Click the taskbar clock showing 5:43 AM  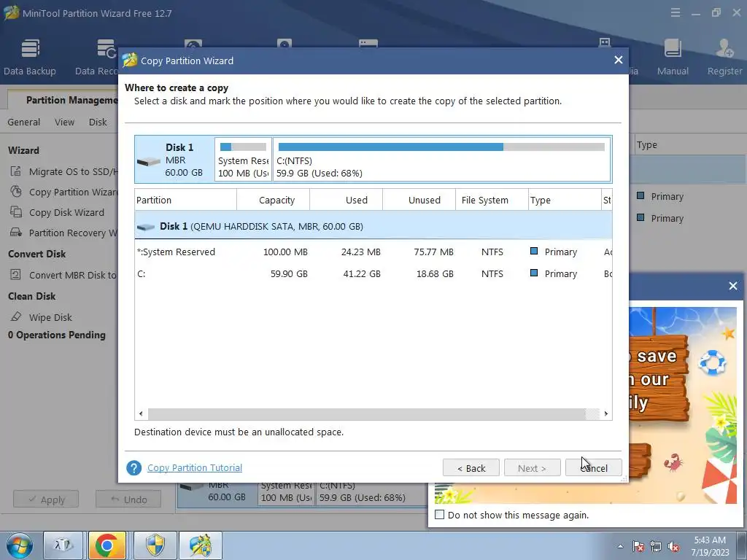(710, 546)
